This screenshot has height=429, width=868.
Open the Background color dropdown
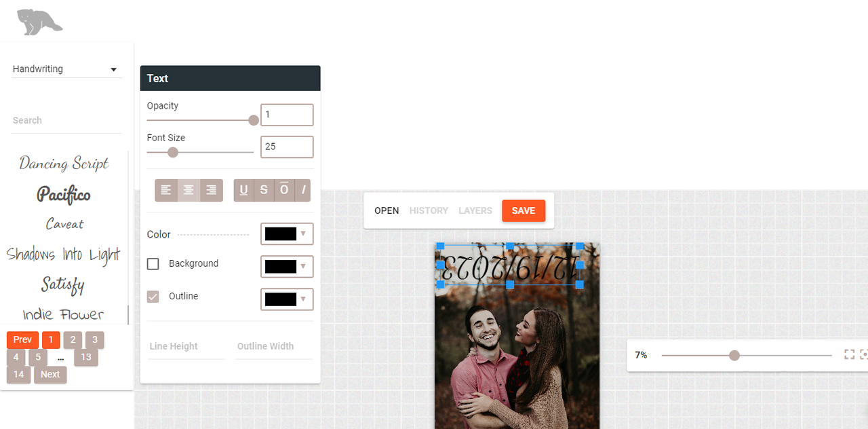[x=287, y=267]
